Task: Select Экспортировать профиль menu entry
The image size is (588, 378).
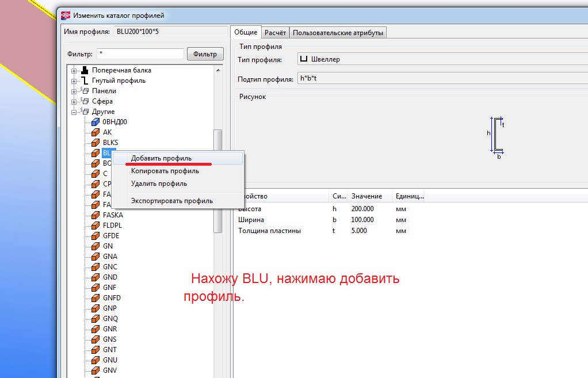Action: tap(171, 201)
